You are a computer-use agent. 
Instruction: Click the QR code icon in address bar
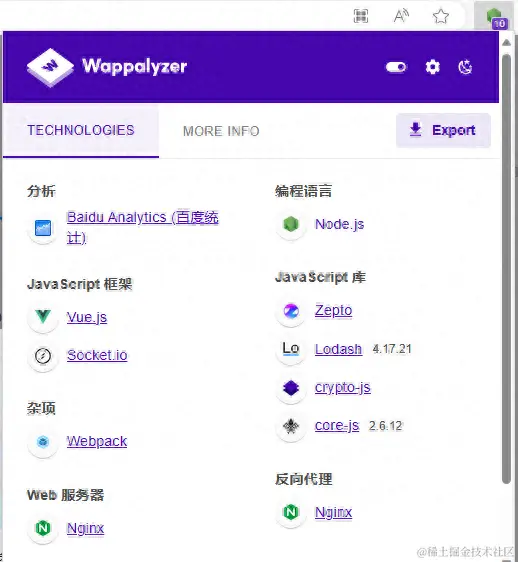point(361,16)
